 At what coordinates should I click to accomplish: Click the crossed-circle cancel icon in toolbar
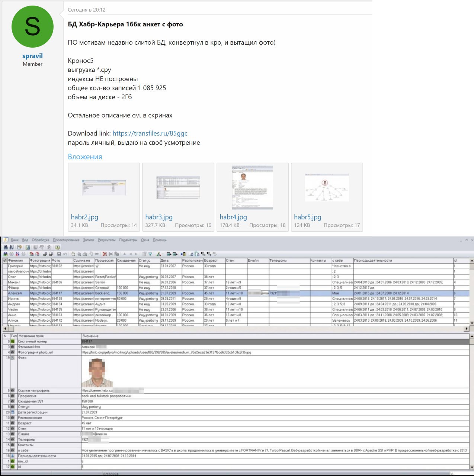click(11, 254)
